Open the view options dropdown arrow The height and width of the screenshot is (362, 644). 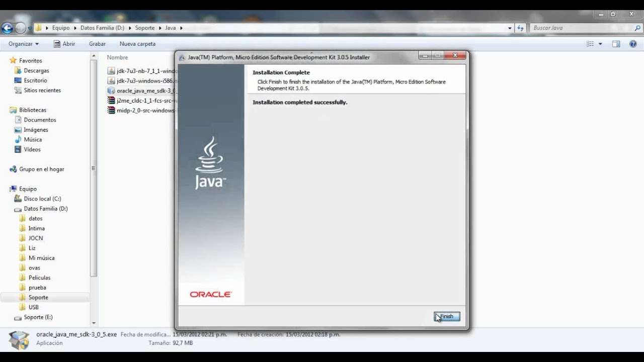click(x=600, y=44)
